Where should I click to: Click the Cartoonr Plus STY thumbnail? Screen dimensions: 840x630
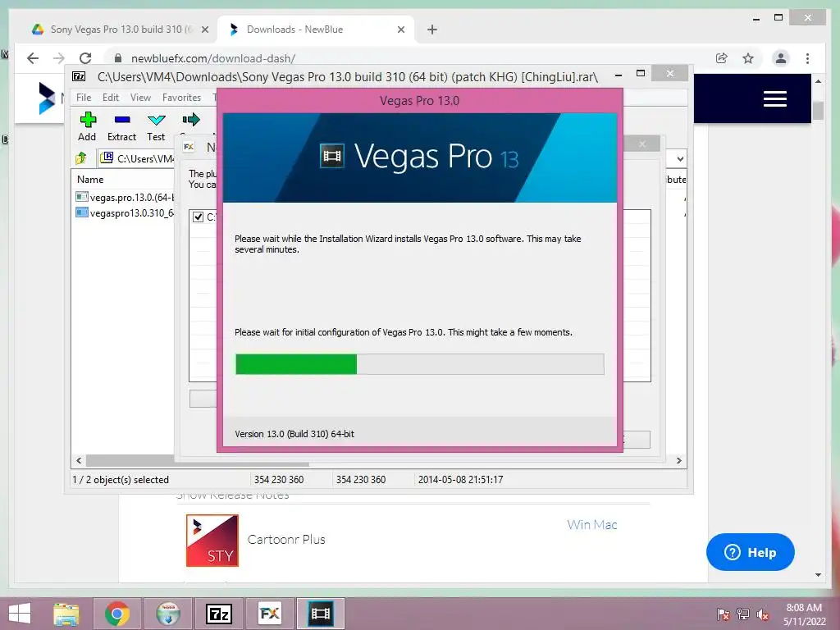pyautogui.click(x=212, y=540)
